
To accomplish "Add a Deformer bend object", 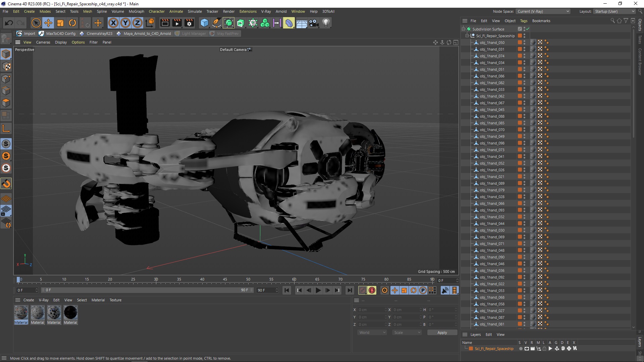I will tap(289, 23).
